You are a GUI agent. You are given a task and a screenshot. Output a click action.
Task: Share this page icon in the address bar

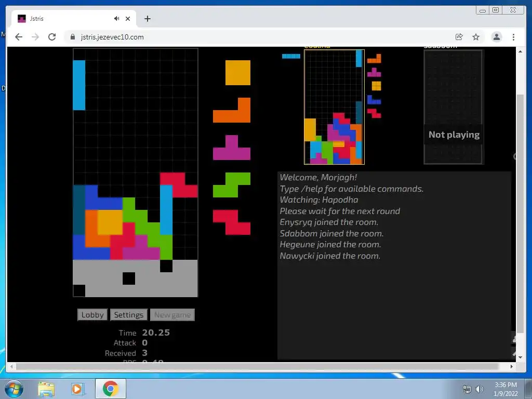[x=459, y=37]
